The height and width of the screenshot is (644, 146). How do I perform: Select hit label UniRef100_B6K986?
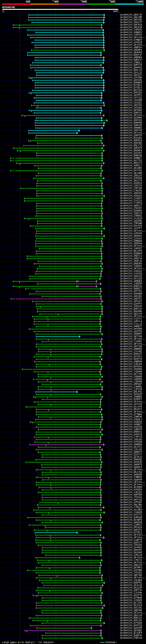pos(131,311)
